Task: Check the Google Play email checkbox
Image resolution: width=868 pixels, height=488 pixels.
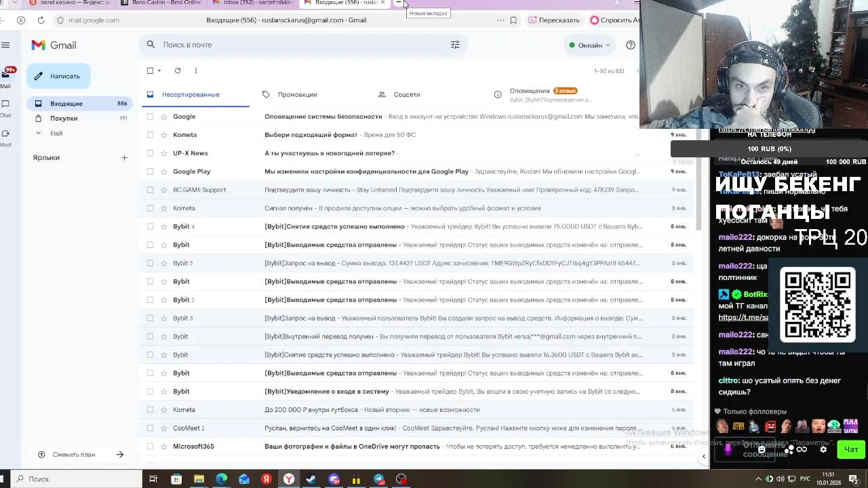Action: 150,171
